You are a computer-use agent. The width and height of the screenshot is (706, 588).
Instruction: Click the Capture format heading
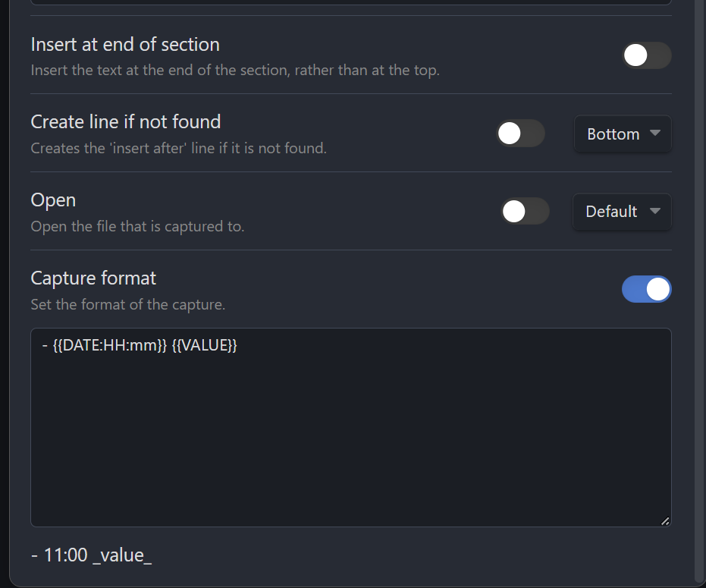[93, 278]
